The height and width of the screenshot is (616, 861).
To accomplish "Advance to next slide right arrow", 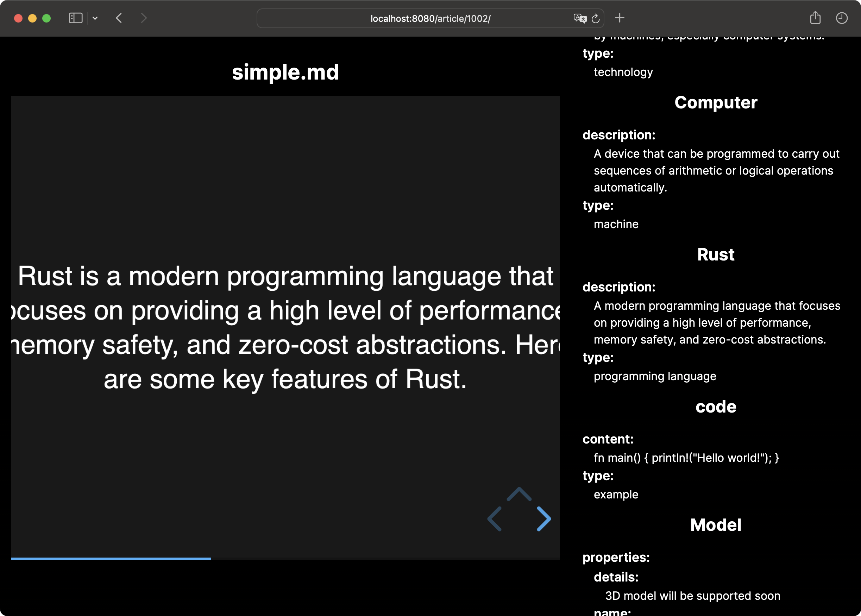I will 544,519.
